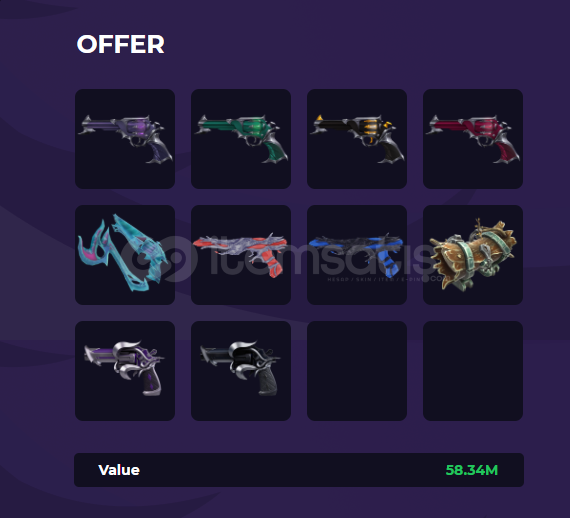Click the green 58.34M value amount
Screen dimensions: 570x518
pos(471,470)
